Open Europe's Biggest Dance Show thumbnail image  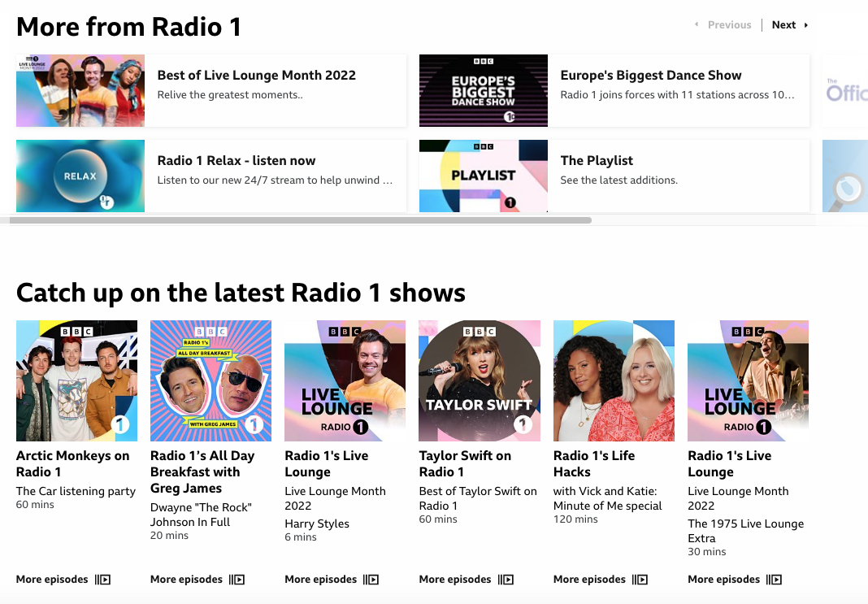coord(484,91)
